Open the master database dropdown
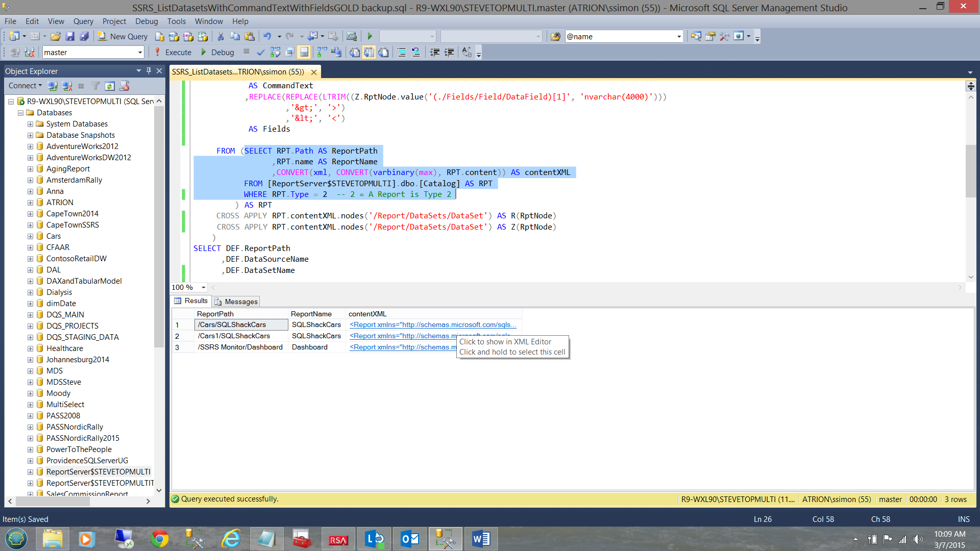 140,52
